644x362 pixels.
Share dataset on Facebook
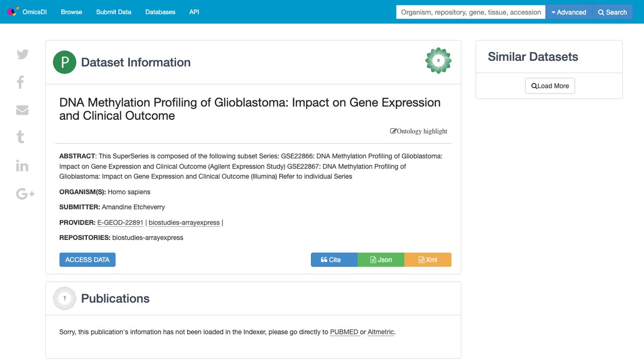(x=21, y=82)
